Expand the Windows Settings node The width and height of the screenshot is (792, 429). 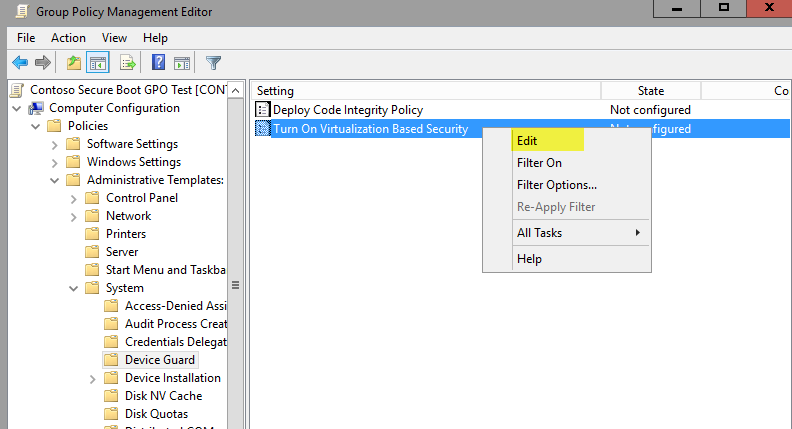pos(55,163)
